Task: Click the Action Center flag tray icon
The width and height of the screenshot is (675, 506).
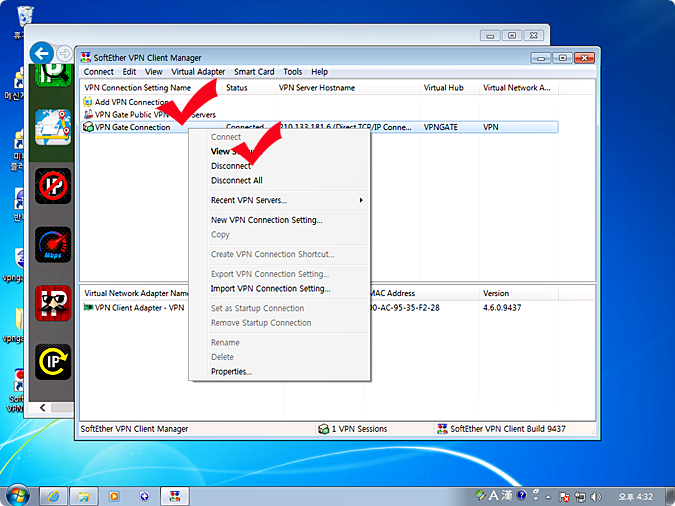Action: [x=564, y=497]
